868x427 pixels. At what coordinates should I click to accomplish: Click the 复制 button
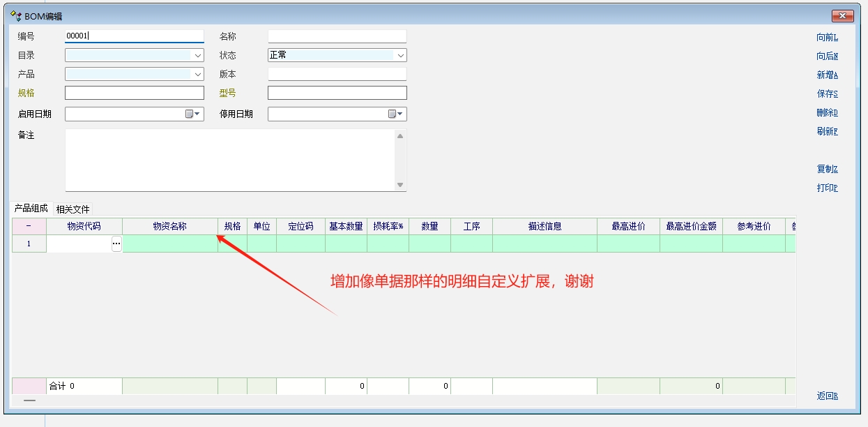click(x=827, y=169)
